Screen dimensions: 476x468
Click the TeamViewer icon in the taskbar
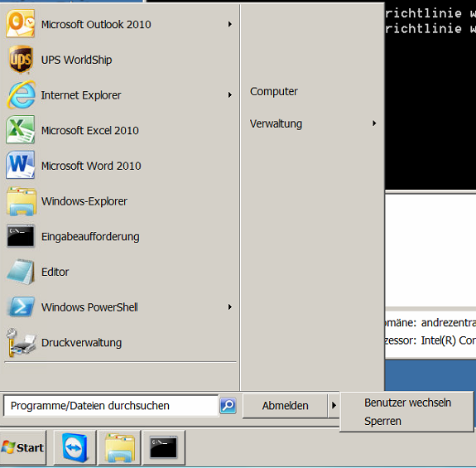tap(75, 447)
